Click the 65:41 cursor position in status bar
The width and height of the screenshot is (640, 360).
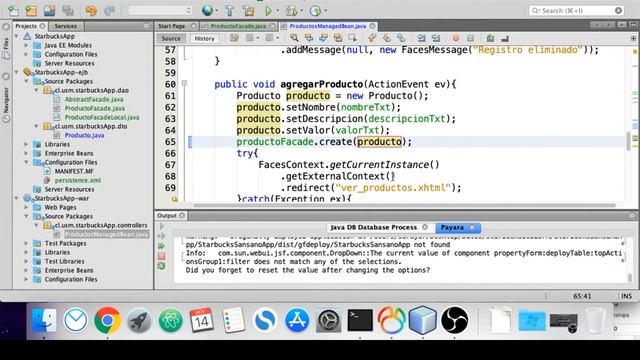click(582, 296)
